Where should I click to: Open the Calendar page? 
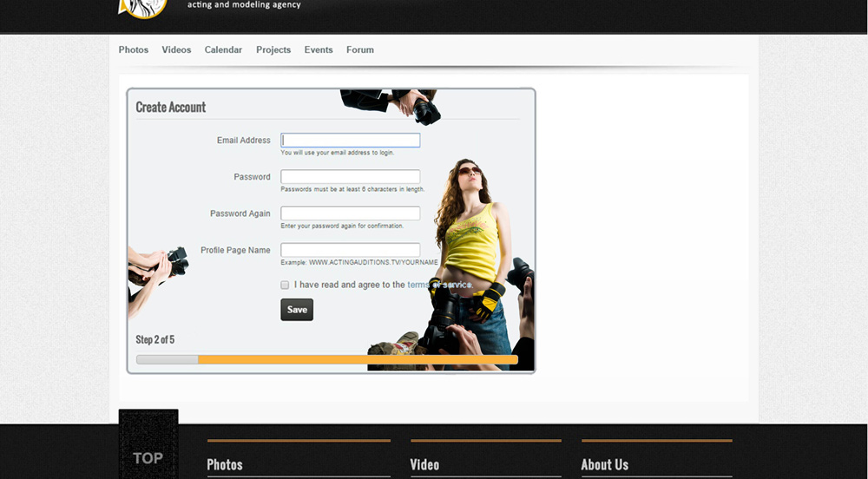(x=223, y=49)
